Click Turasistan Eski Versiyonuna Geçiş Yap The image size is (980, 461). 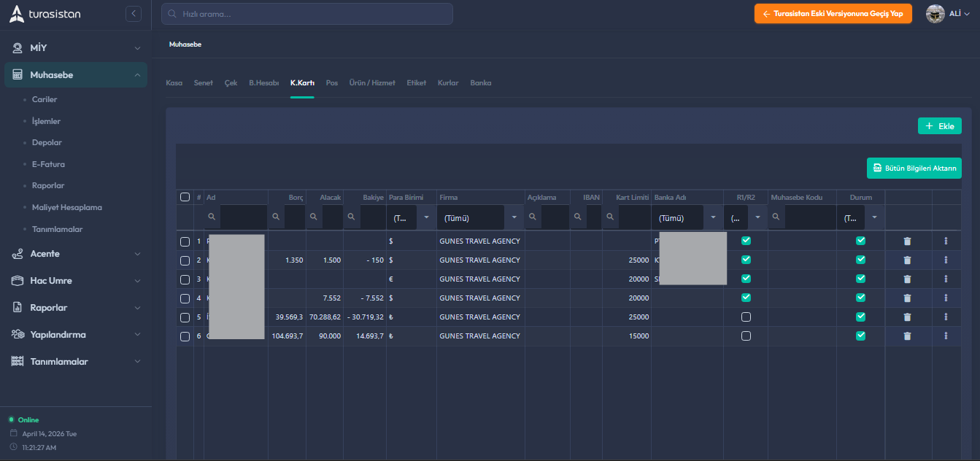(x=833, y=14)
